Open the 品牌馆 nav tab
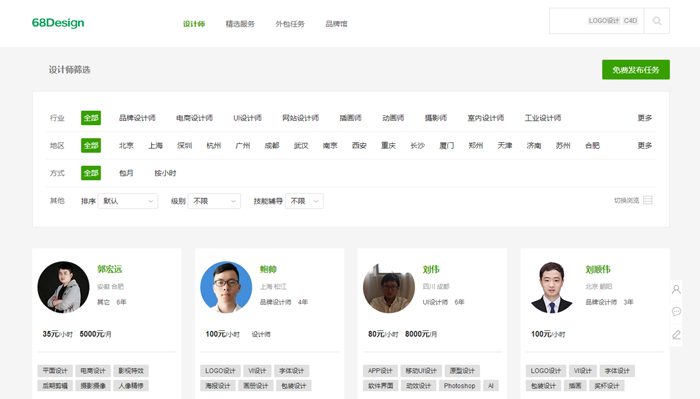The image size is (700, 399). coord(336,24)
